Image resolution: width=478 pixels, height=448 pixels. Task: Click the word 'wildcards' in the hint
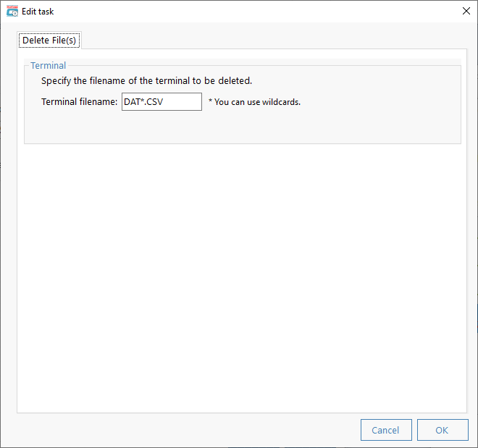281,102
